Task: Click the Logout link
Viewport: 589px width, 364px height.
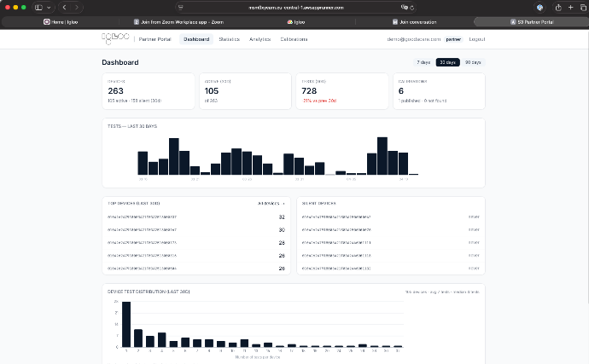Action: point(477,39)
